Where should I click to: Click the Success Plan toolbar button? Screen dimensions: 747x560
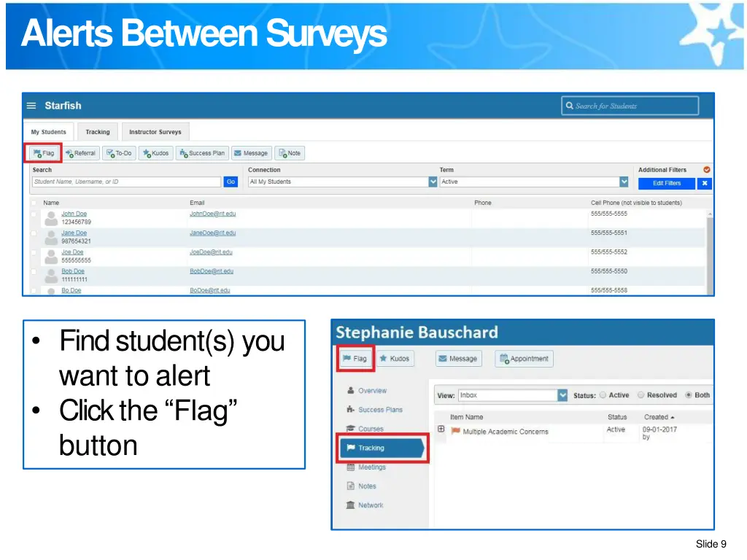pos(202,153)
